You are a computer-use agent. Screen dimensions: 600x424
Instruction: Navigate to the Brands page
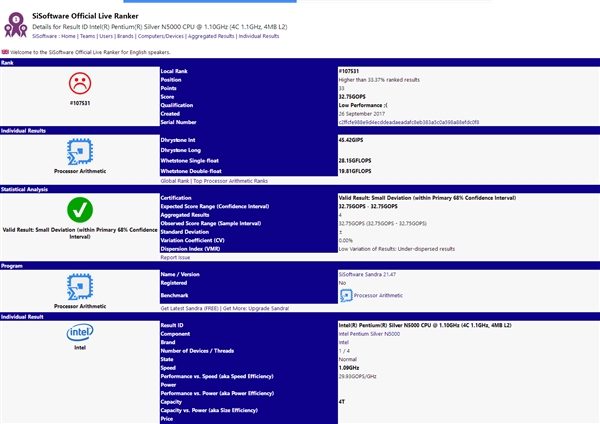(125, 35)
